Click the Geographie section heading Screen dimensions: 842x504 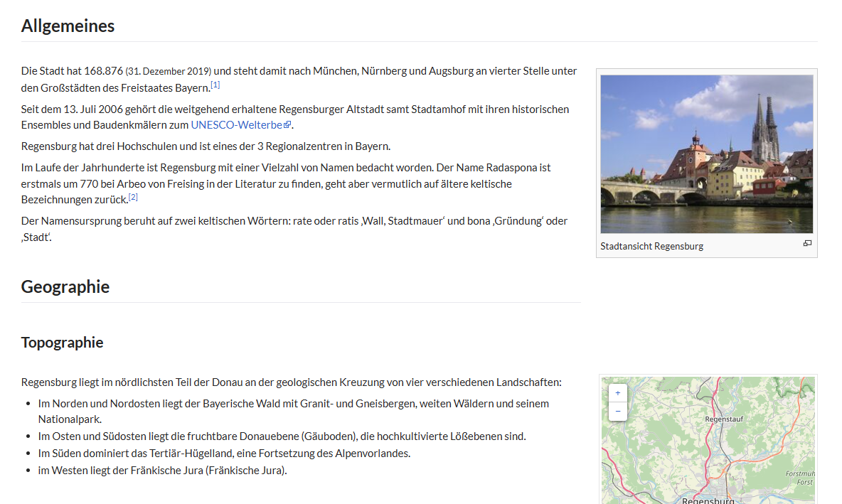click(65, 287)
